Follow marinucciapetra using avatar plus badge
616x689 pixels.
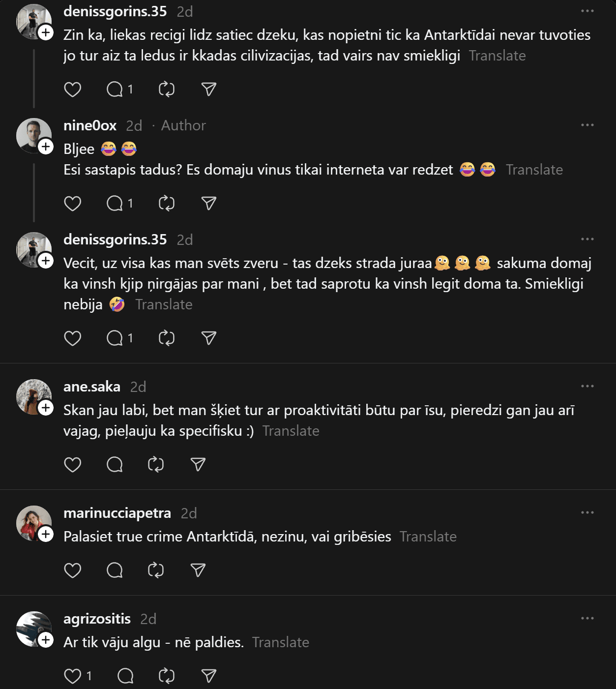(46, 535)
